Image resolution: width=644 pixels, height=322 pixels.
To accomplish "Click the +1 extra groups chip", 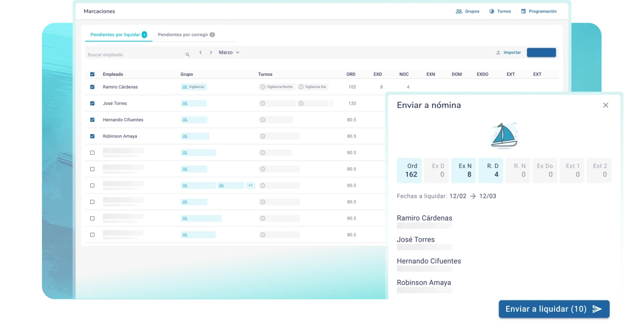I will (x=251, y=186).
